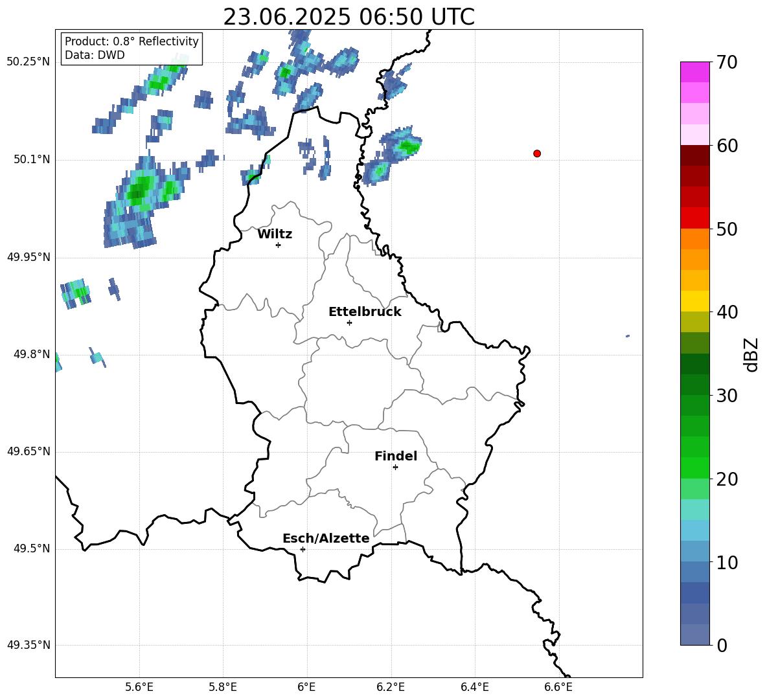This screenshot has height=700, width=767.
Task: Click the 5.6°E longitude label
Action: point(139,687)
